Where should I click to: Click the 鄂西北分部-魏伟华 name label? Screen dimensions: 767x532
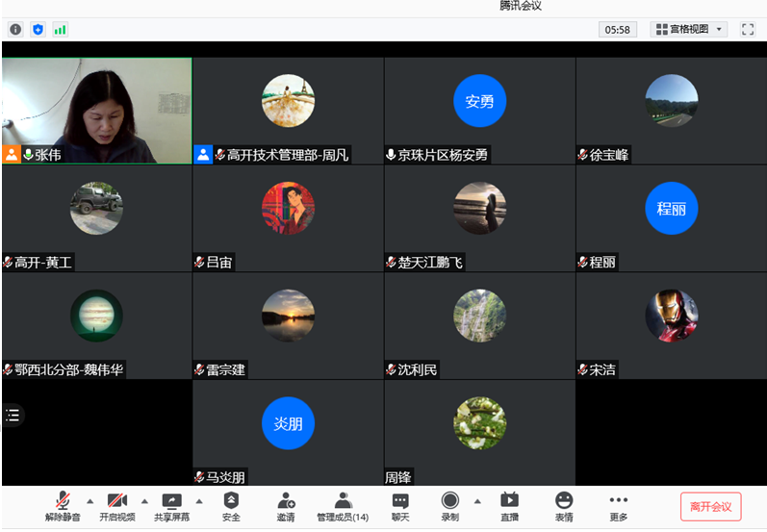(x=69, y=369)
